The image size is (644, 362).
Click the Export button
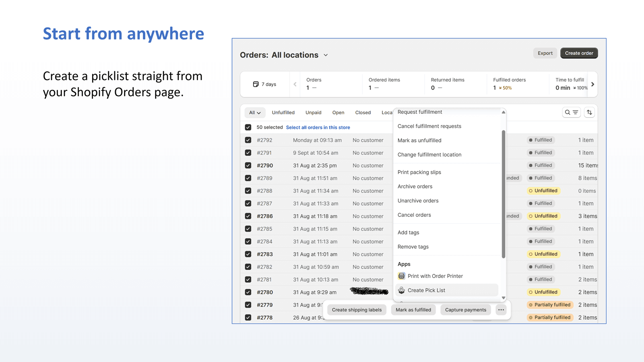pos(545,53)
